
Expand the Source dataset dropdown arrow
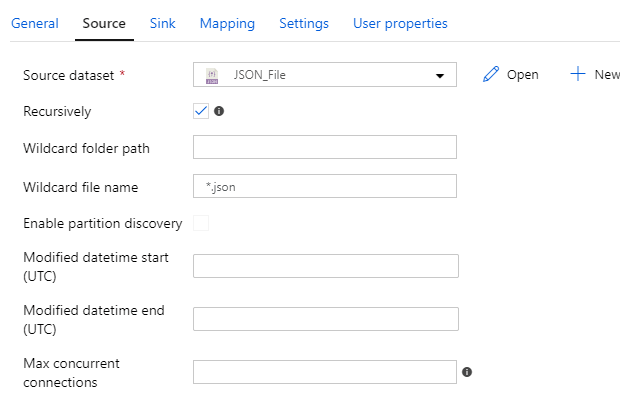tap(439, 76)
